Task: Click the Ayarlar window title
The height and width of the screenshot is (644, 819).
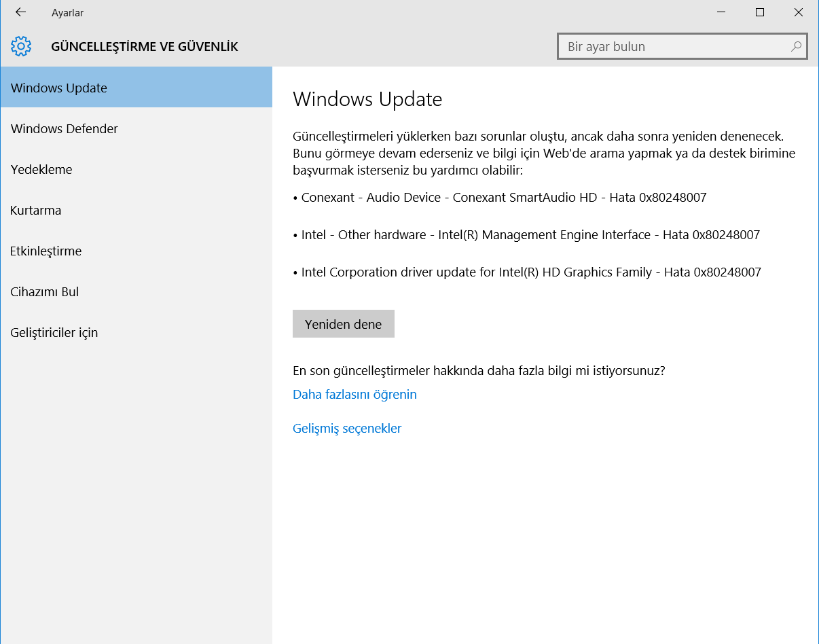Action: click(67, 13)
